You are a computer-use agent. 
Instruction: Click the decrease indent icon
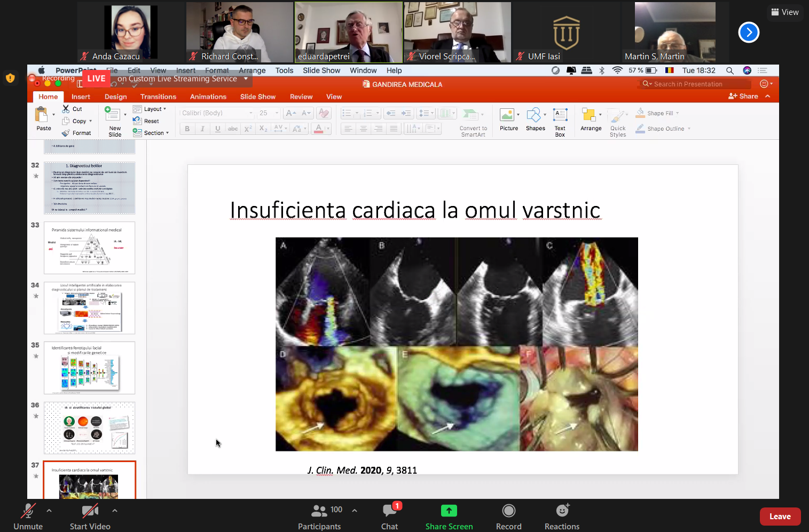pyautogui.click(x=391, y=113)
